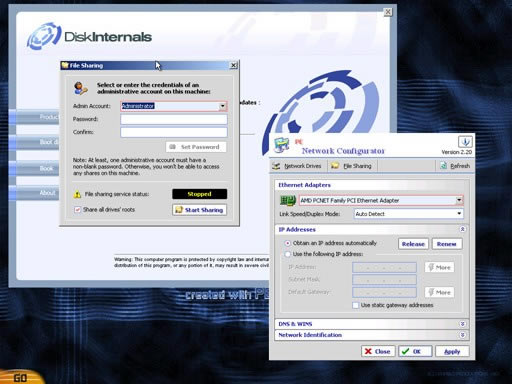The image size is (512, 384).
Task: Click the OK button with green check
Action: [415, 351]
